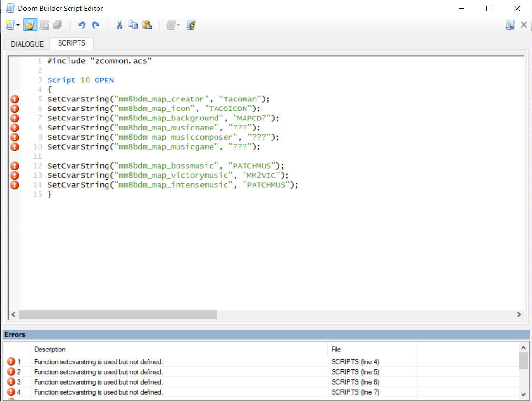Viewport: 532px width, 401px height.
Task: Select error 3 row for SCRIPTS line 6
Action: (x=98, y=382)
